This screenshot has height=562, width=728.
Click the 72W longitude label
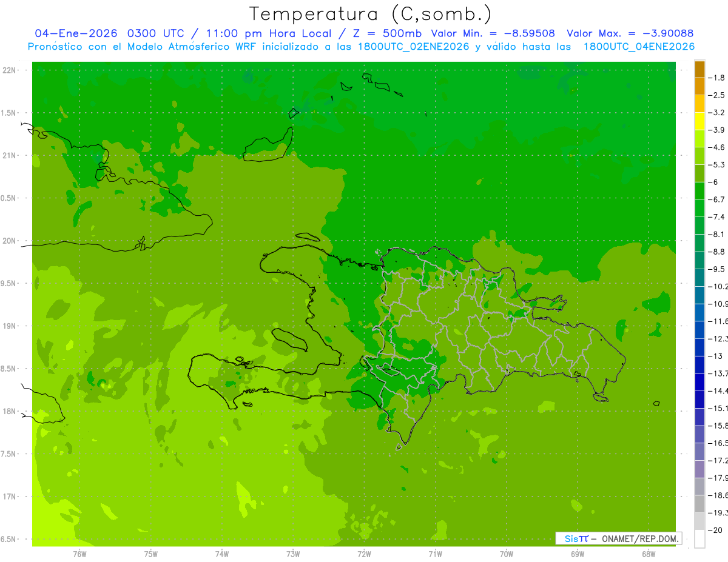[364, 554]
